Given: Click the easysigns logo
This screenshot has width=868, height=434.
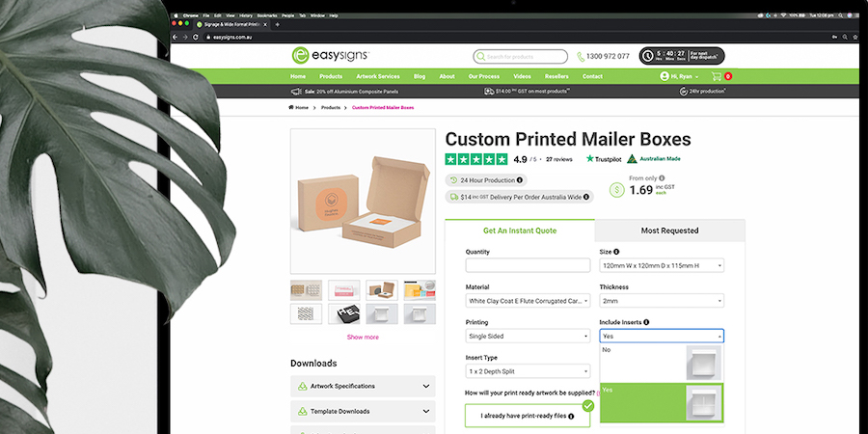Looking at the screenshot, I should [331, 55].
